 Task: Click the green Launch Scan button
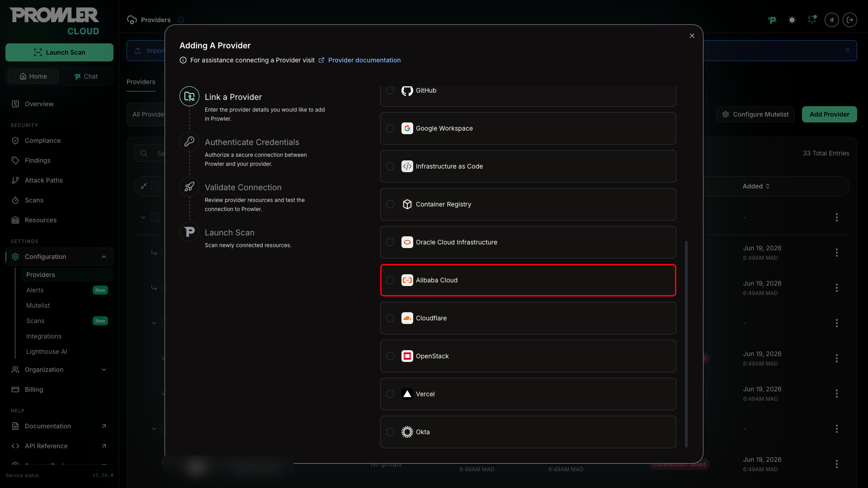[x=59, y=52]
